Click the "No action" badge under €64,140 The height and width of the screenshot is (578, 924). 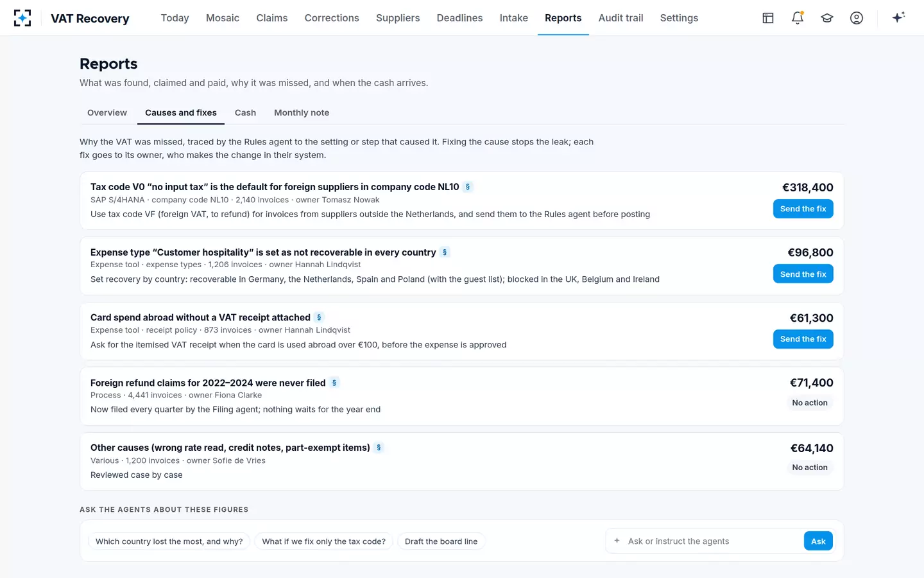(810, 468)
